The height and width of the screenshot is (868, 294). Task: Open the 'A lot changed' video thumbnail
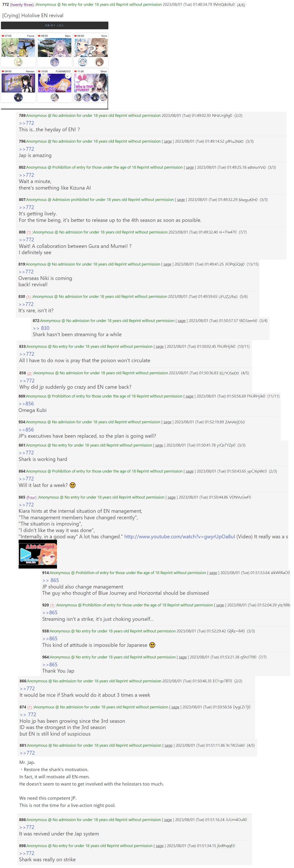[38, 554]
